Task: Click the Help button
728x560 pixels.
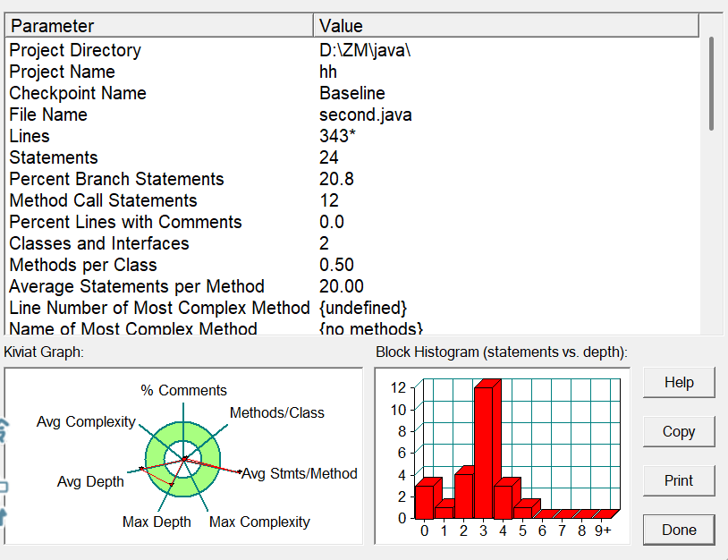Action: click(679, 382)
